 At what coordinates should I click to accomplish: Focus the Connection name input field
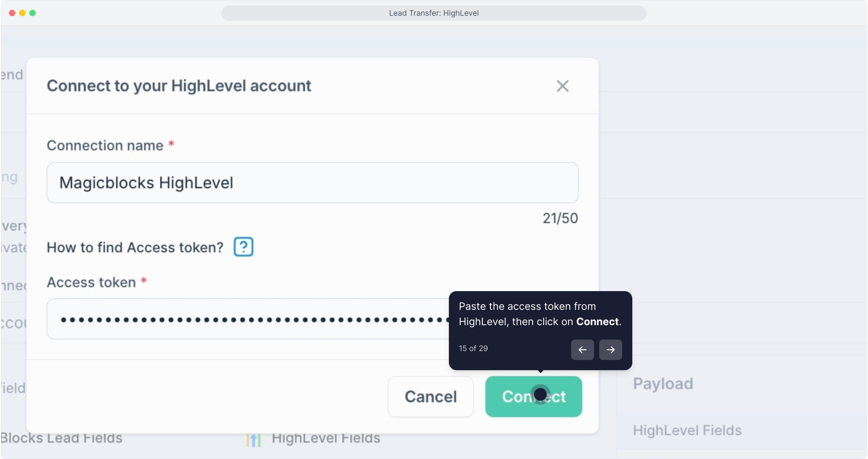[x=312, y=183]
